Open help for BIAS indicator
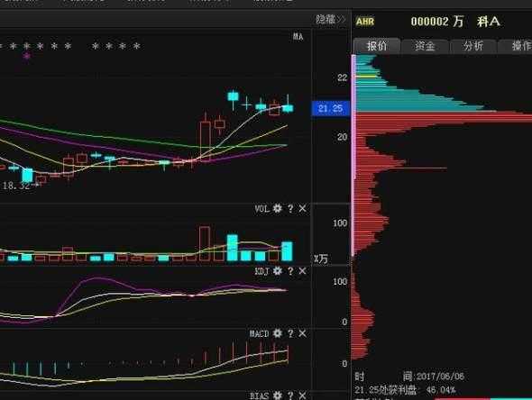Screen dimensions: 532x400 click(x=290, y=395)
